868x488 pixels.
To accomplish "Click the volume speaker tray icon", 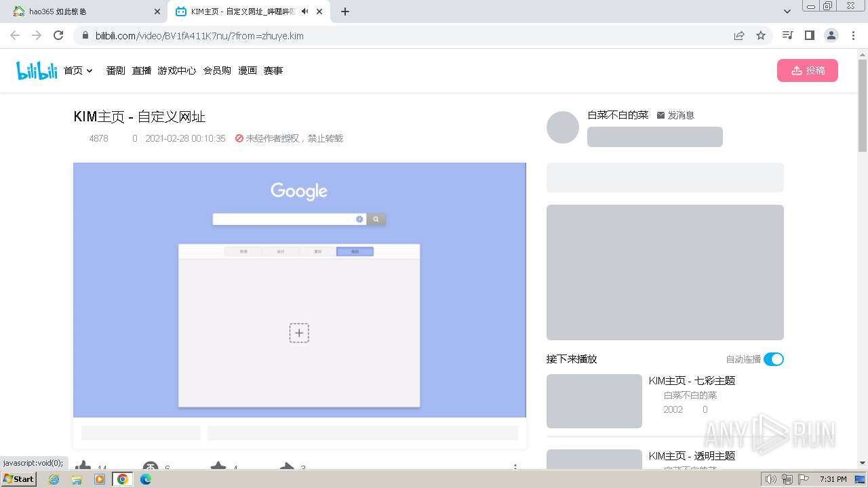I will pos(771,479).
